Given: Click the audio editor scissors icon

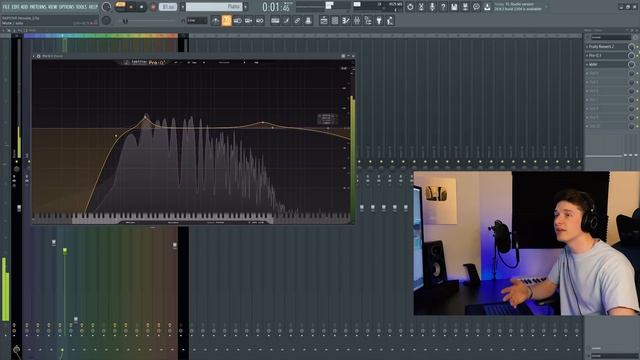Looking at the screenshot, I should [x=421, y=7].
